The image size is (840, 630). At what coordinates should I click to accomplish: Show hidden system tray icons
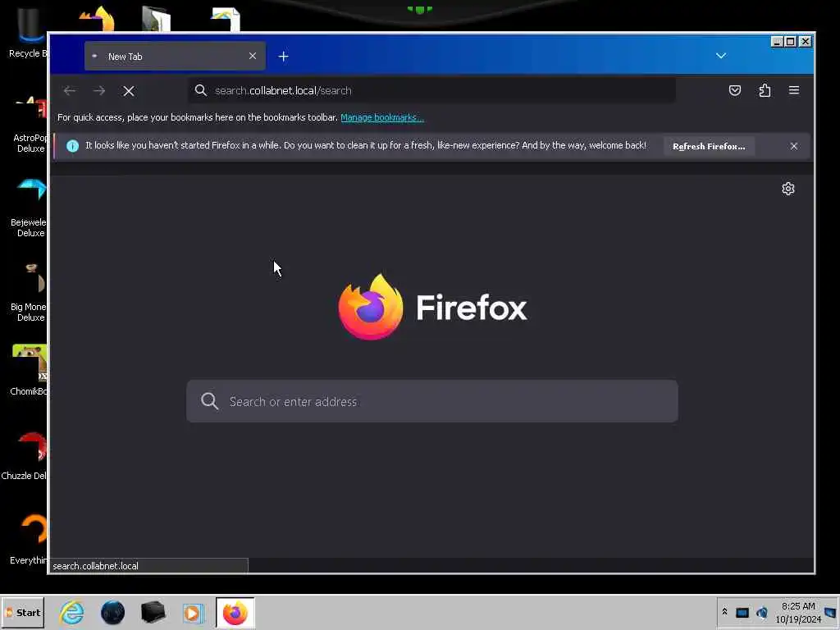pyautogui.click(x=724, y=612)
